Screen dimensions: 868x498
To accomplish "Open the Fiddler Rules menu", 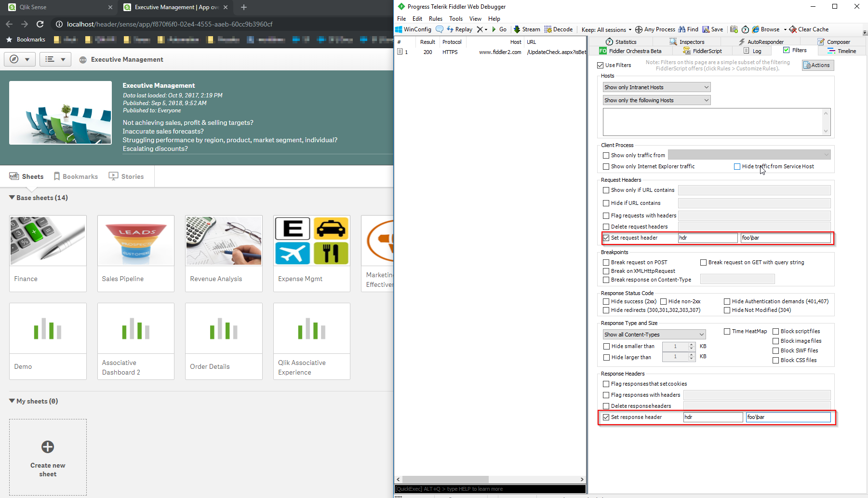I will coord(436,19).
